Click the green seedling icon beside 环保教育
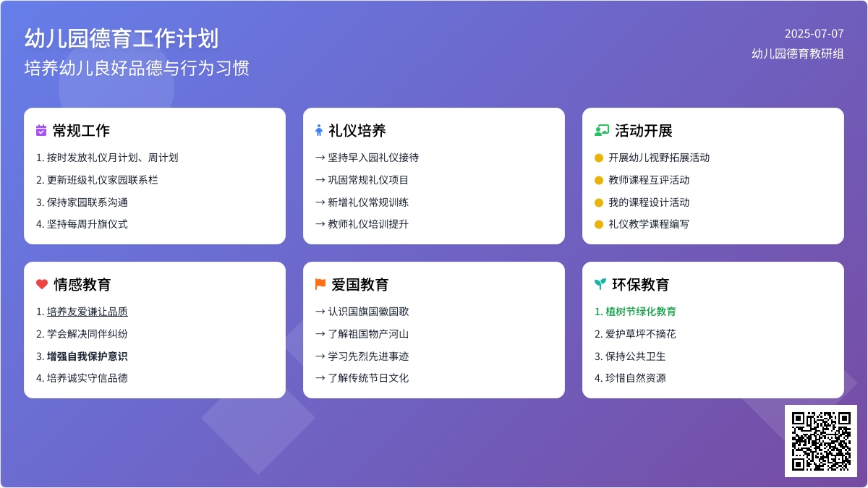Image resolution: width=868 pixels, height=488 pixels. pyautogui.click(x=600, y=285)
